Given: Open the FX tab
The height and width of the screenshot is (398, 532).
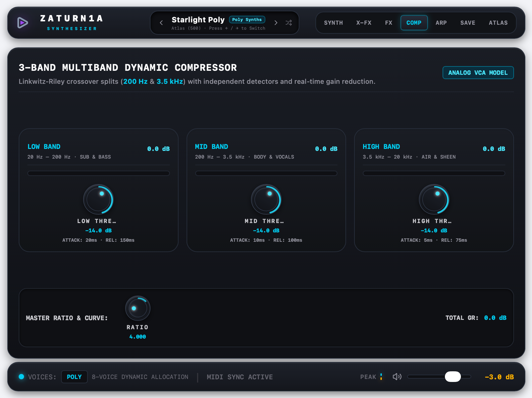Looking at the screenshot, I should point(389,23).
